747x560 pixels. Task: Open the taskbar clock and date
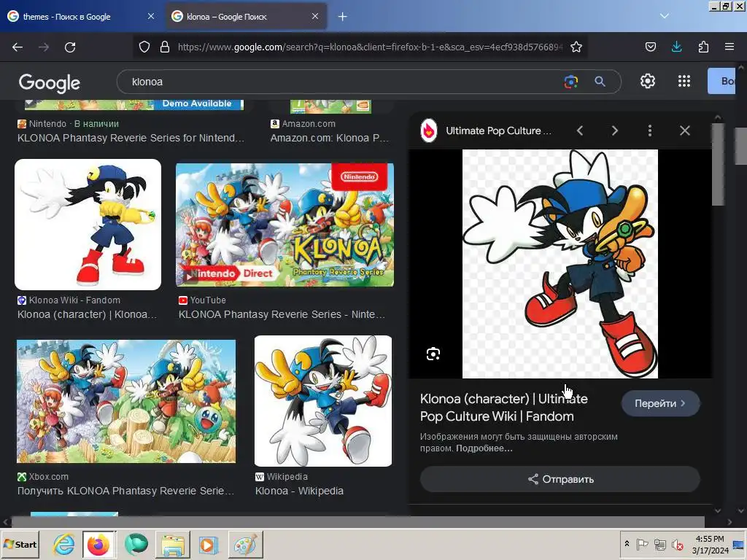point(710,544)
